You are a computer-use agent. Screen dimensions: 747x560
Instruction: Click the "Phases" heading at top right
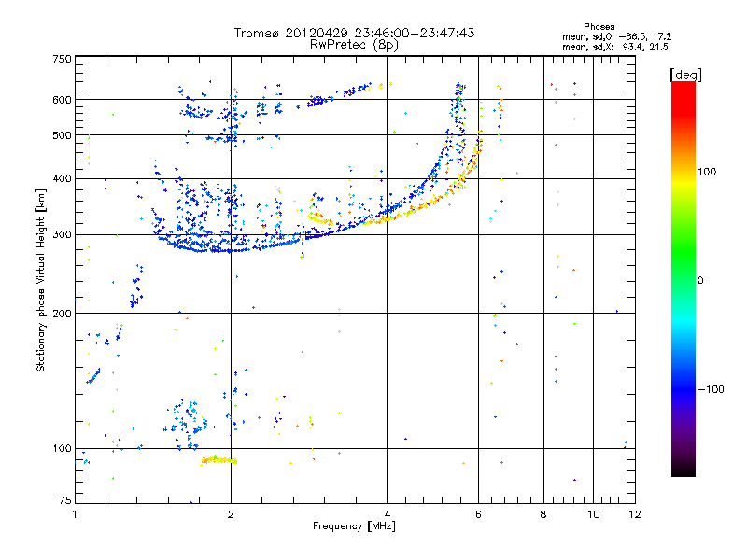pos(599,27)
